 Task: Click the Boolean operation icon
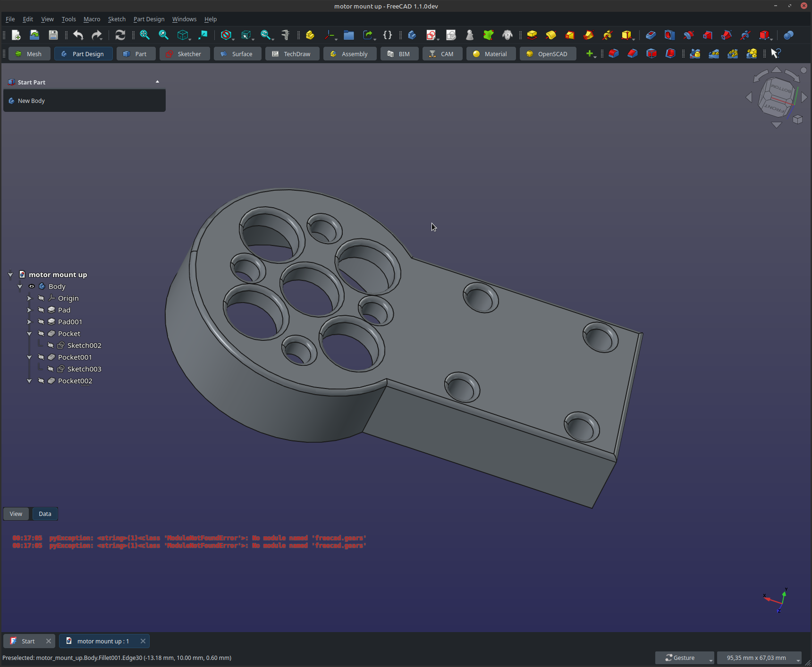788,35
